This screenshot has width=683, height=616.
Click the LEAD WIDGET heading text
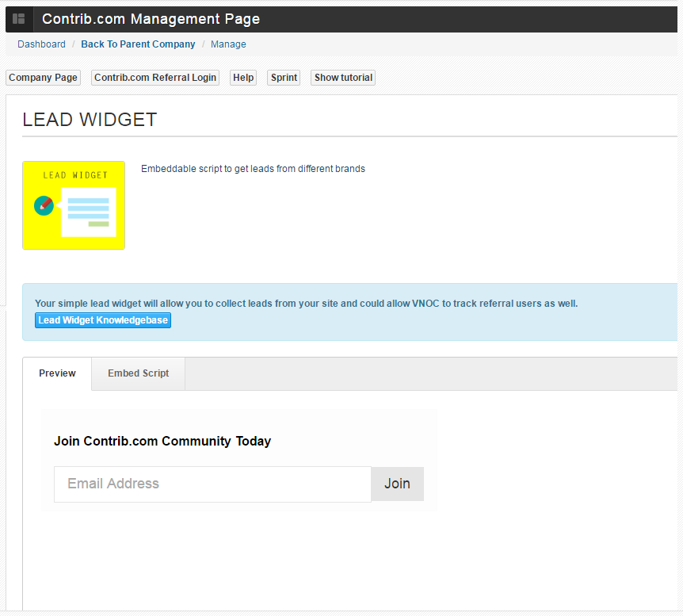(90, 120)
